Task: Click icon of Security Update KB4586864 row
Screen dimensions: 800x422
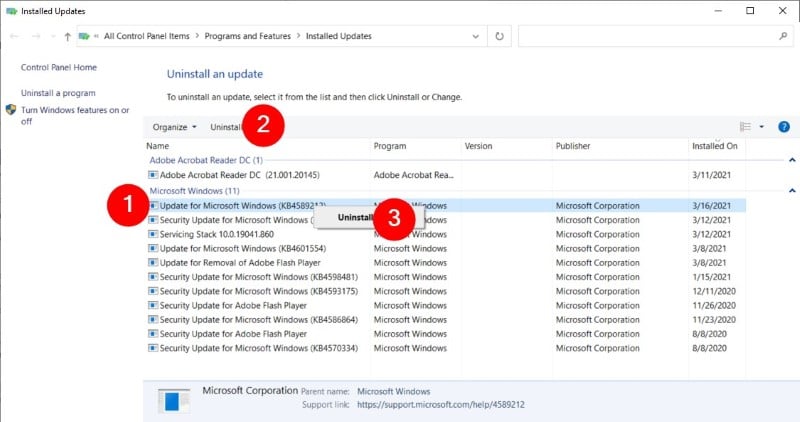Action: (153, 320)
